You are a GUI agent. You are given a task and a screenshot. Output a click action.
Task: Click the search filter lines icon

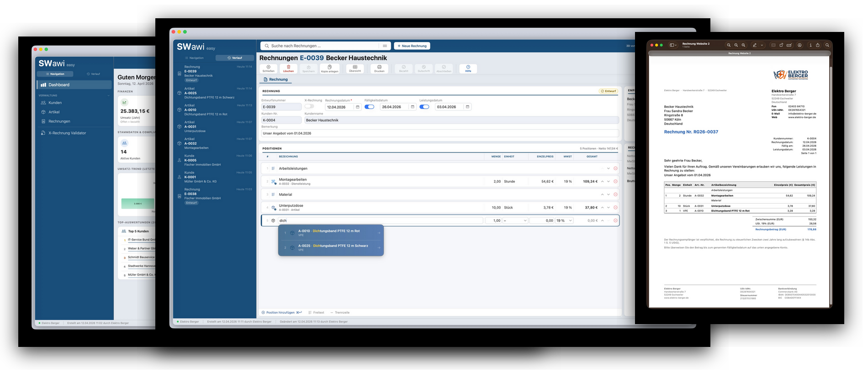[385, 46]
